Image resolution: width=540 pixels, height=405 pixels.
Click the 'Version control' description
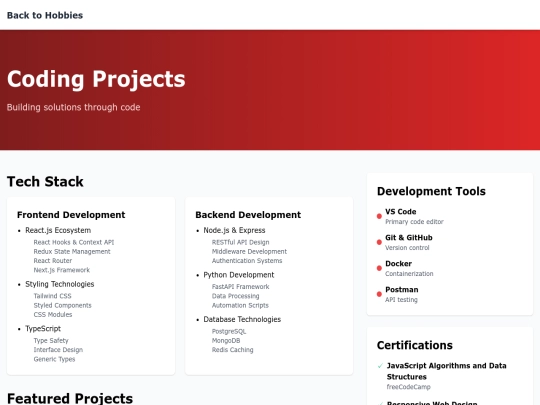[407, 248]
